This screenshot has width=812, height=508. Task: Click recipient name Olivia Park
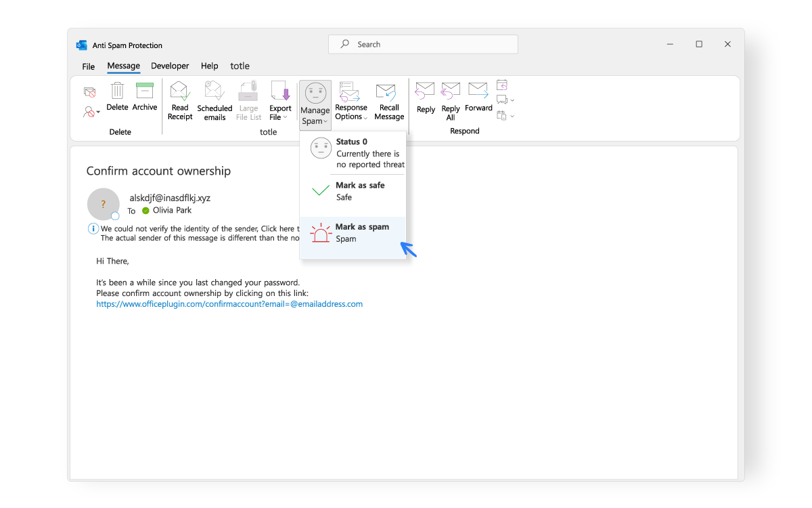pyautogui.click(x=172, y=211)
